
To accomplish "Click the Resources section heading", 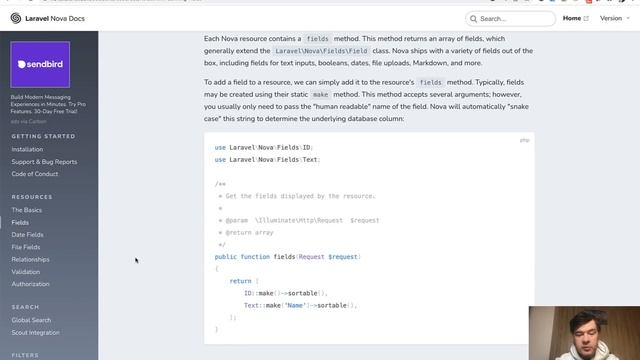I will pyautogui.click(x=32, y=197).
